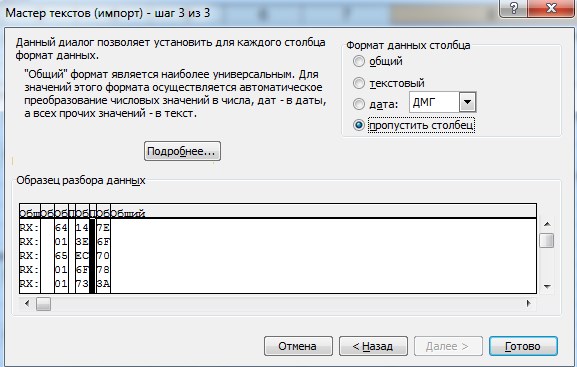Screen dimensions: 577x367
Task: Select the "дата" format radio button
Action: 359,104
